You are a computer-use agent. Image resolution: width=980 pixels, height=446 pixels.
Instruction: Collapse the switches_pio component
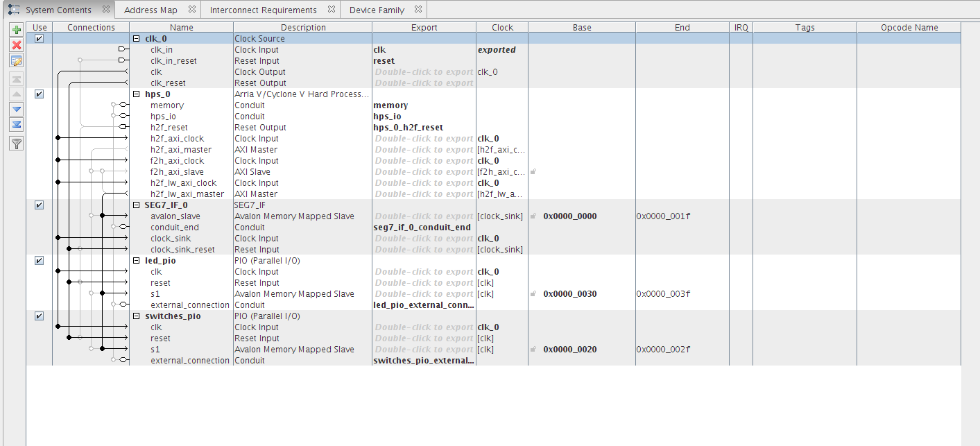[x=137, y=316]
